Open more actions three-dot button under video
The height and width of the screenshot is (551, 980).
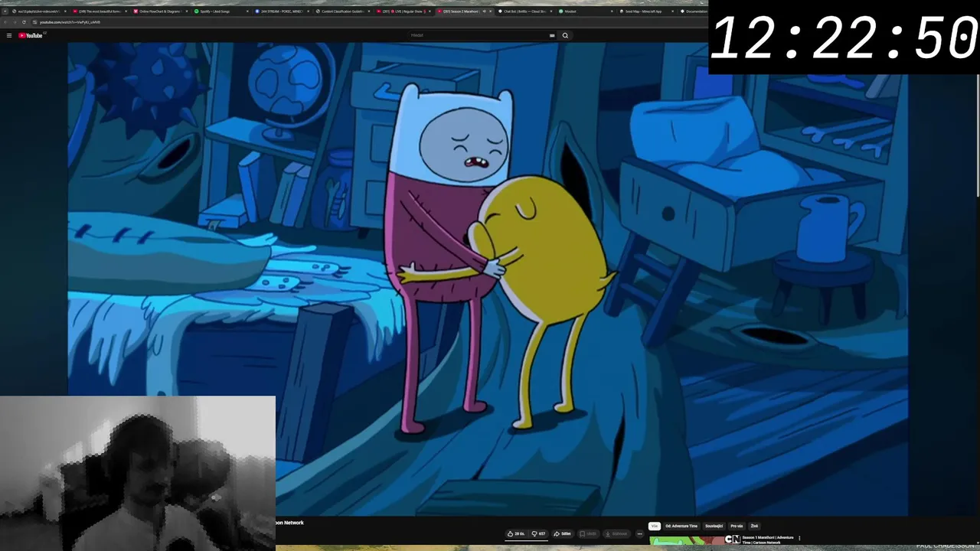640,533
